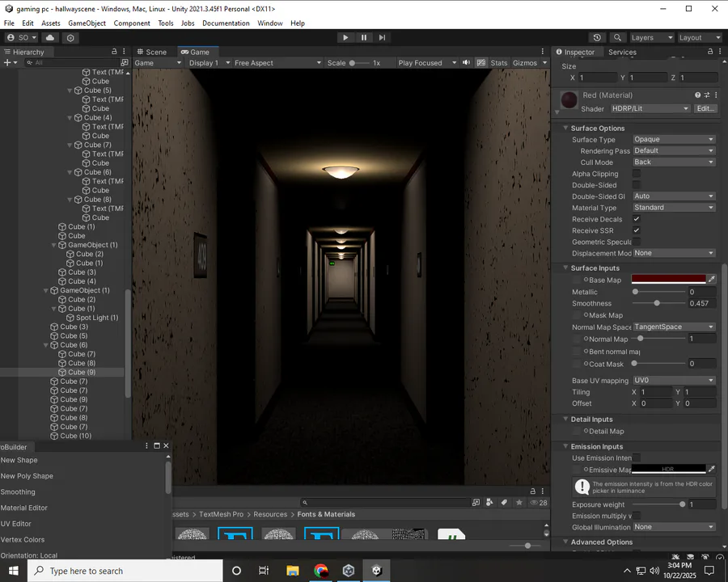Open the Red material preset selector icon
728x582 pixels.
[x=707, y=95]
